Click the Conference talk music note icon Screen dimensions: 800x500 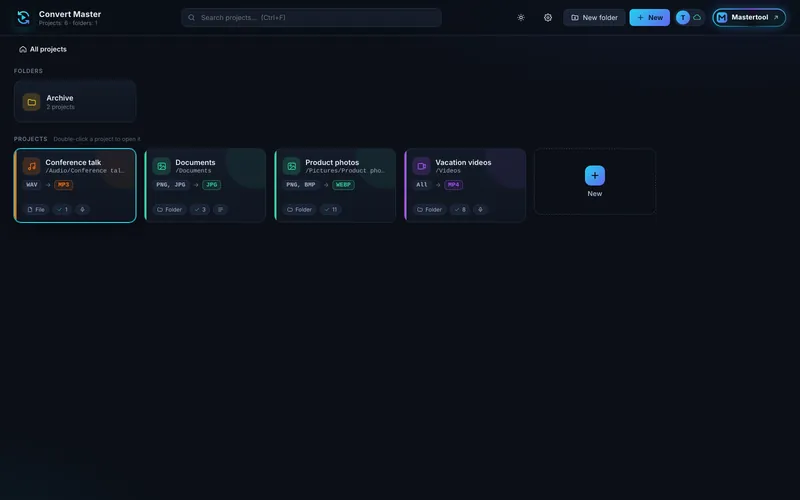[x=32, y=166]
